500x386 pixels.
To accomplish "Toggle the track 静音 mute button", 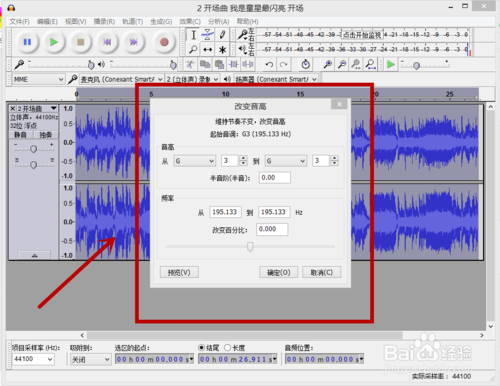I will tap(20, 135).
